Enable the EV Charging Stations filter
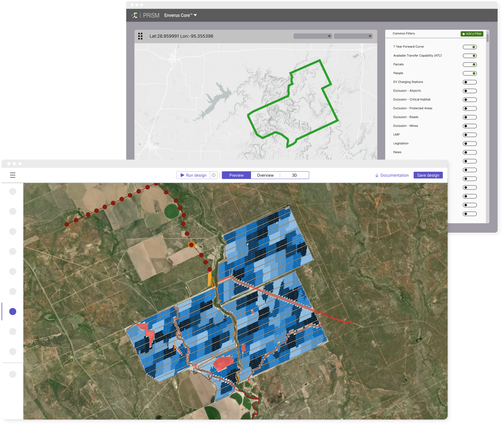Viewport: 504px width, 426px height. pos(470,82)
